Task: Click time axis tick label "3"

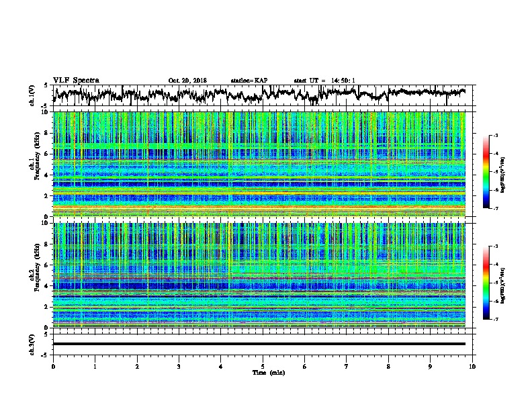Action: pos(179,367)
